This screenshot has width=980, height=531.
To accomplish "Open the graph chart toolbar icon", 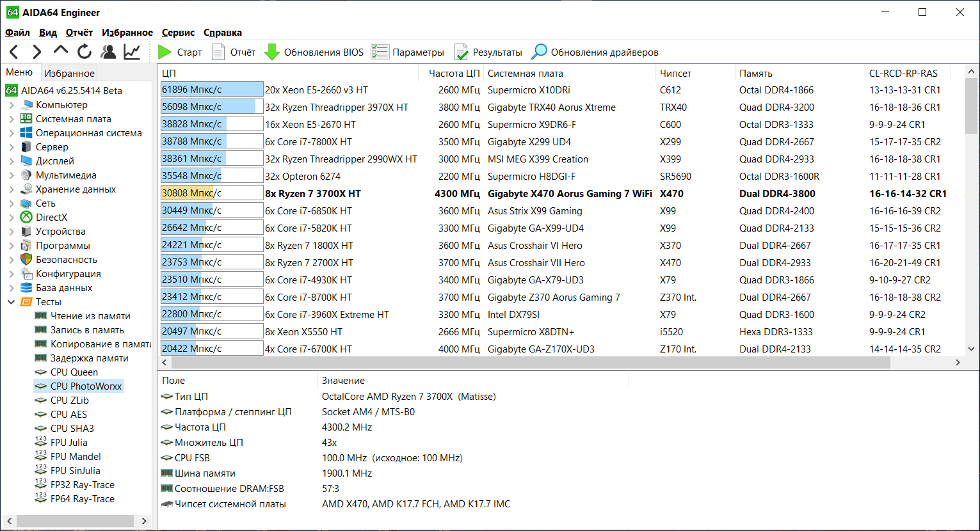I will coord(132,52).
